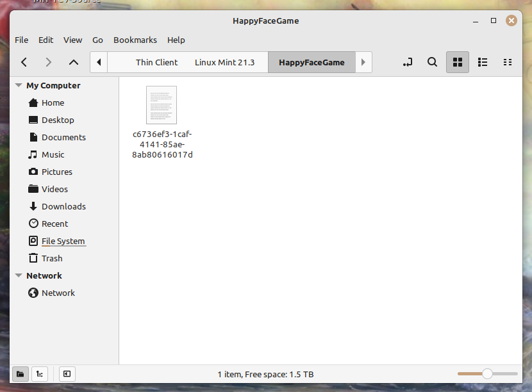Open the Trash in the sidebar
The height and width of the screenshot is (392, 532).
(x=51, y=258)
